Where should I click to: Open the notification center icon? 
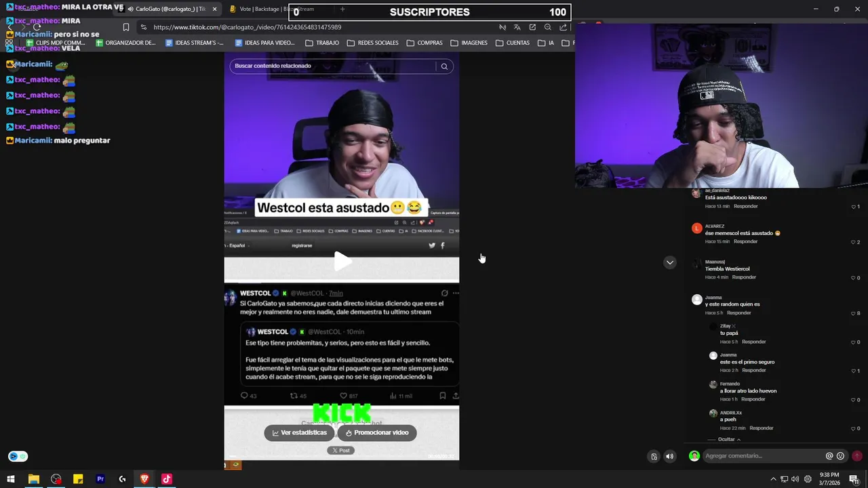[x=854, y=479]
